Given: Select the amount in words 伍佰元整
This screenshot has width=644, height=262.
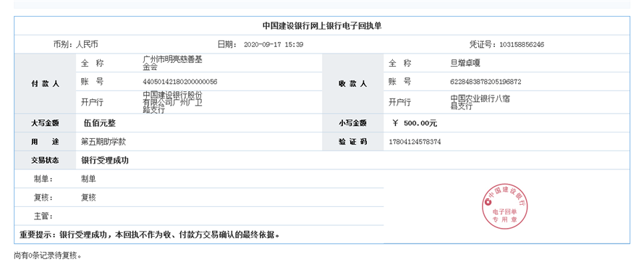Looking at the screenshot, I should [96, 123].
